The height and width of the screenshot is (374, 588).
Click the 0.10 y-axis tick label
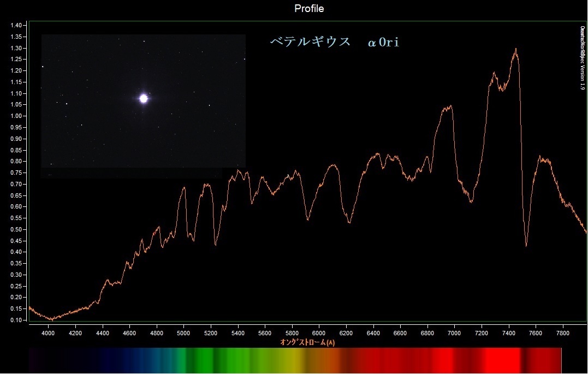pyautogui.click(x=16, y=320)
